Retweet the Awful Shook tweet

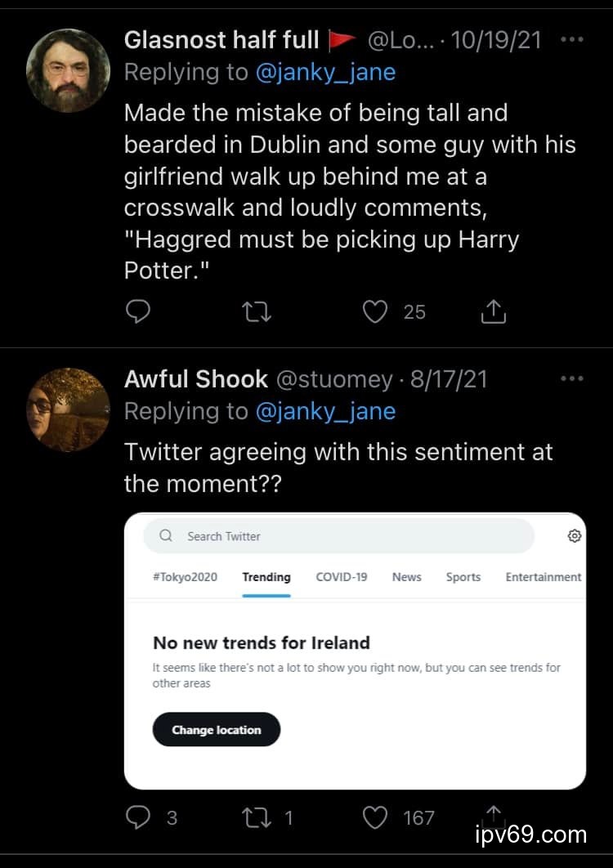258,817
